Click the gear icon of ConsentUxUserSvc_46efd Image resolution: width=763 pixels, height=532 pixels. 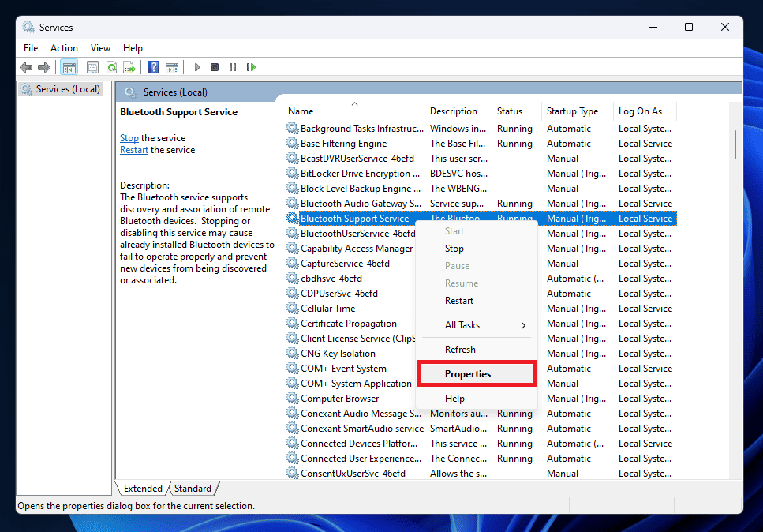(x=292, y=473)
